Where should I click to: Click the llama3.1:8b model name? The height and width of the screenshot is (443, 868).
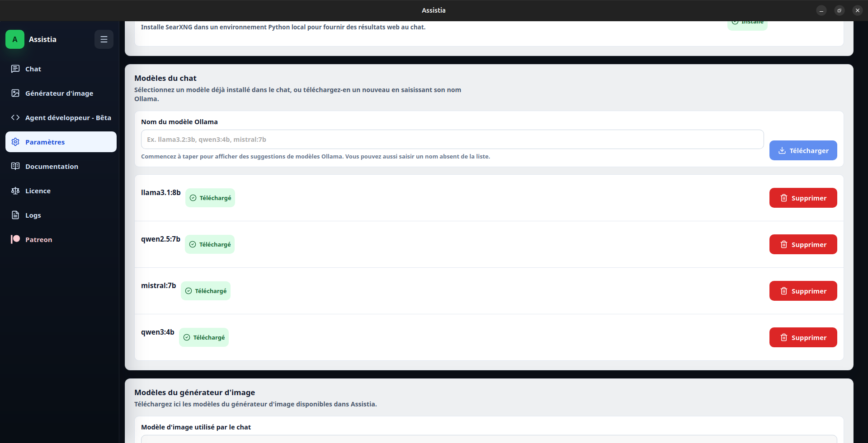pyautogui.click(x=161, y=192)
